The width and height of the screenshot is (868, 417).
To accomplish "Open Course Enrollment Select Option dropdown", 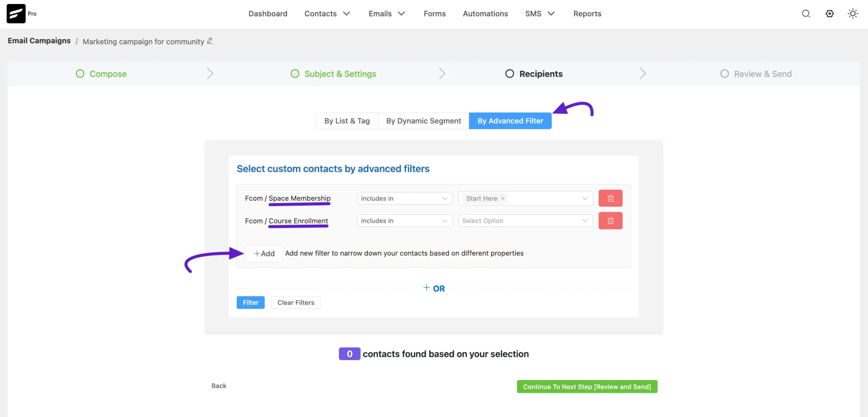I will tap(525, 221).
